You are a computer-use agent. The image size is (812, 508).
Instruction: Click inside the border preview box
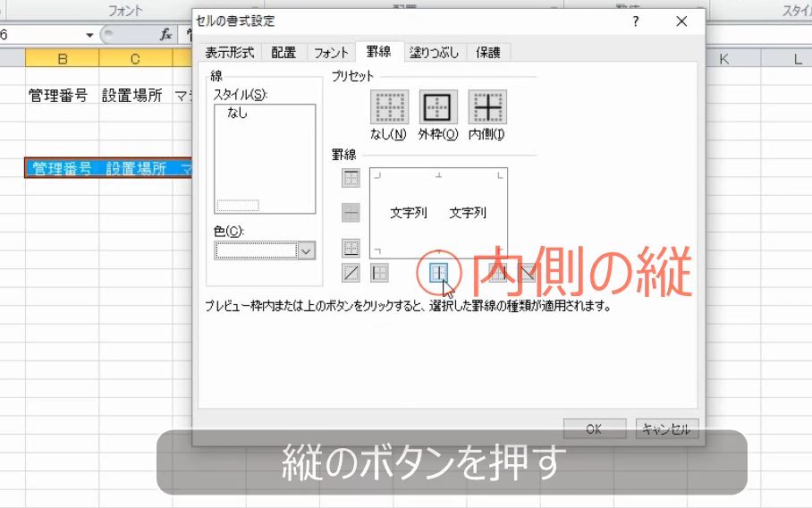click(438, 213)
